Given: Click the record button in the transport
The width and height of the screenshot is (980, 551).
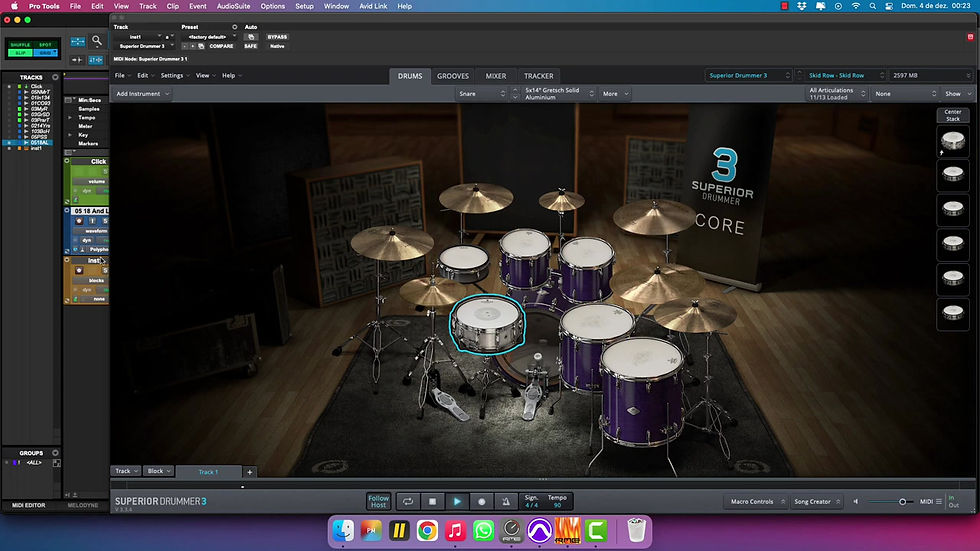Looking at the screenshot, I should pyautogui.click(x=481, y=501).
